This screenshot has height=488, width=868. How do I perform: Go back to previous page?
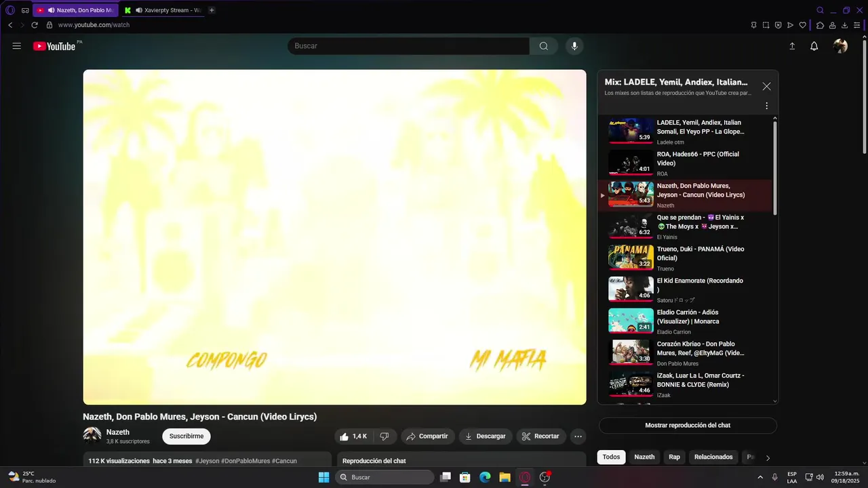coord(10,25)
